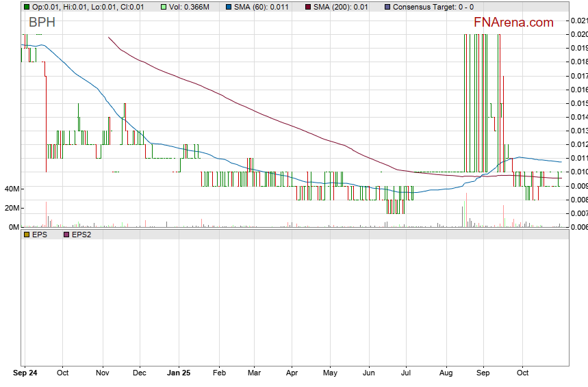
Task: Click the yellow EPS legend swatch
Action: (27, 235)
